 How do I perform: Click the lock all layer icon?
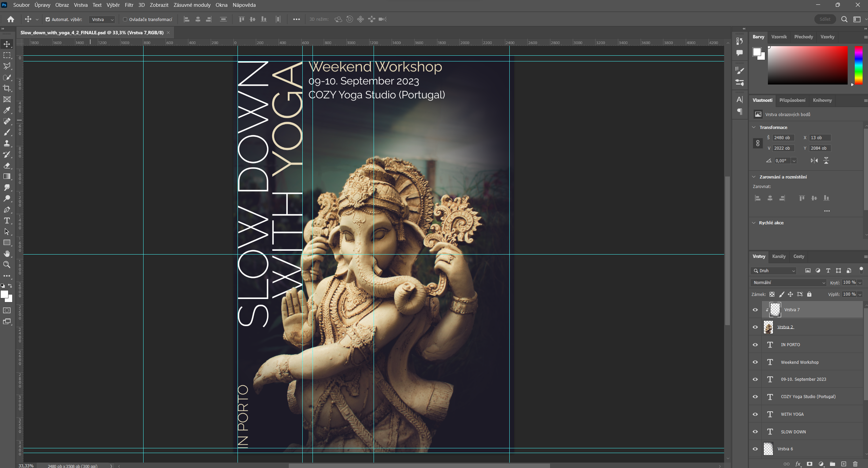pyautogui.click(x=809, y=294)
